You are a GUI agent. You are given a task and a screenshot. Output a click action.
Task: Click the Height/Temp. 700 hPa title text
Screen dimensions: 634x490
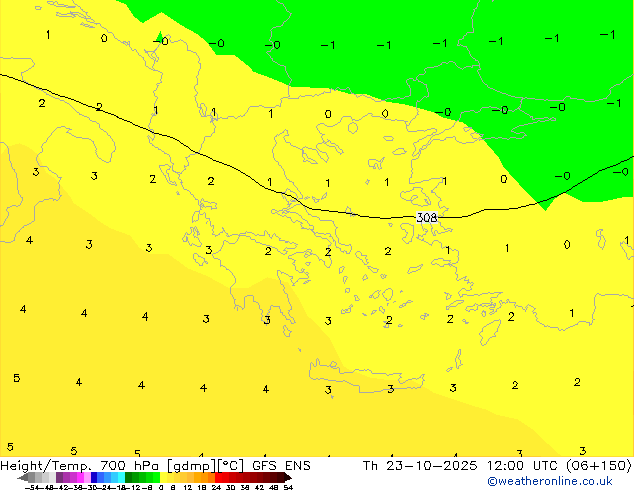point(80,466)
